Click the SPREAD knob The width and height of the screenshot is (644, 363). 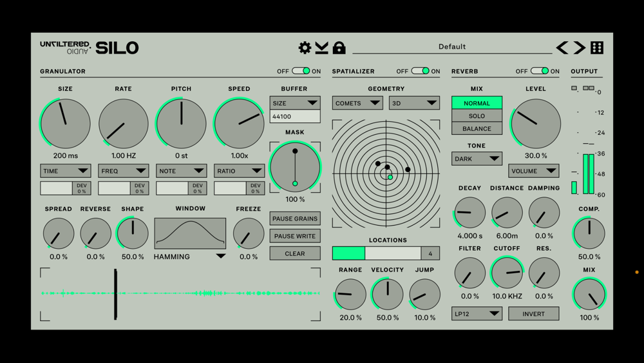coord(59,233)
